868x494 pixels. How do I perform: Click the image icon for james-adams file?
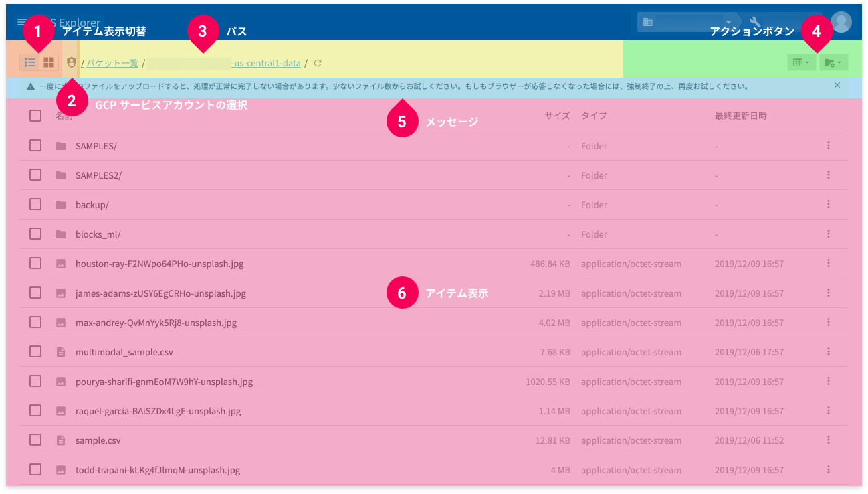[x=61, y=293]
